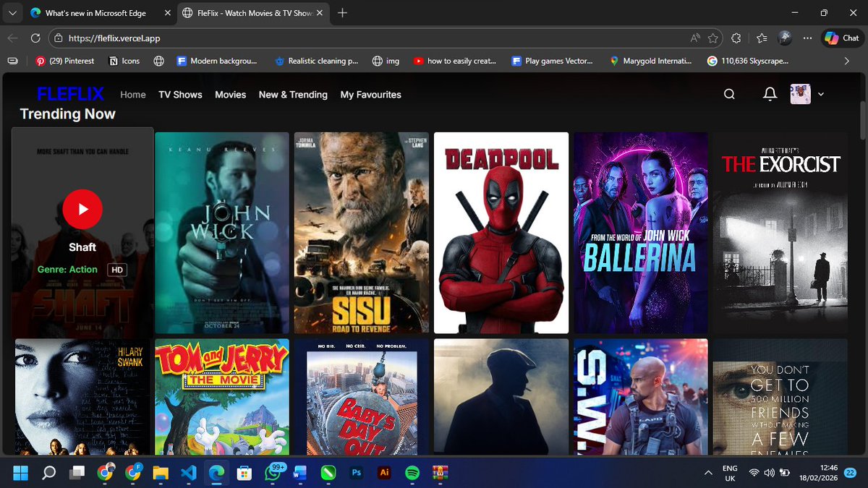Select the Deadpool poster
This screenshot has width=868, height=488.
pos(501,233)
